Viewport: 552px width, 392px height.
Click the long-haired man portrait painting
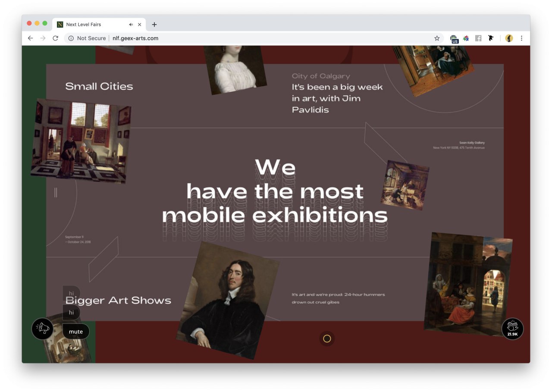point(228,300)
